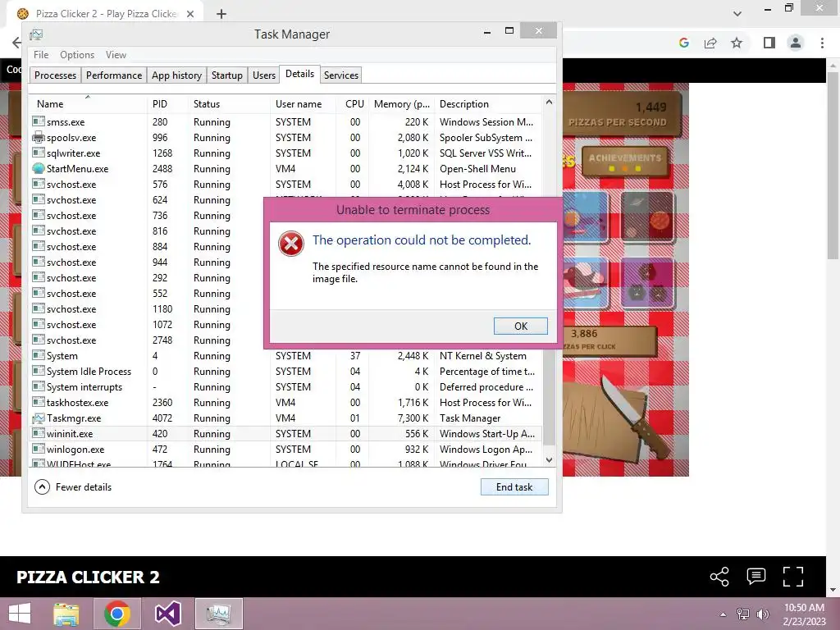Viewport: 840px width, 630px height.
Task: Open the Startup tab
Action: pos(226,75)
